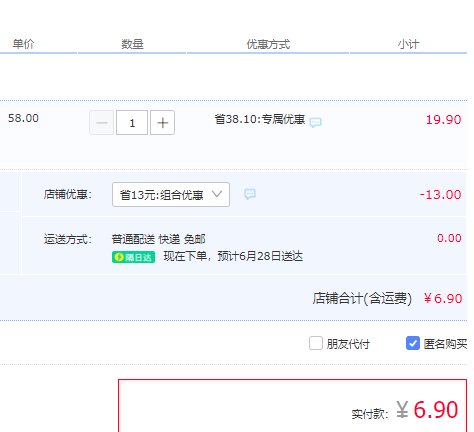474x432 pixels.
Task: Click the chat bubble icon beside 组合优惠 dropdown
Action: point(250,194)
